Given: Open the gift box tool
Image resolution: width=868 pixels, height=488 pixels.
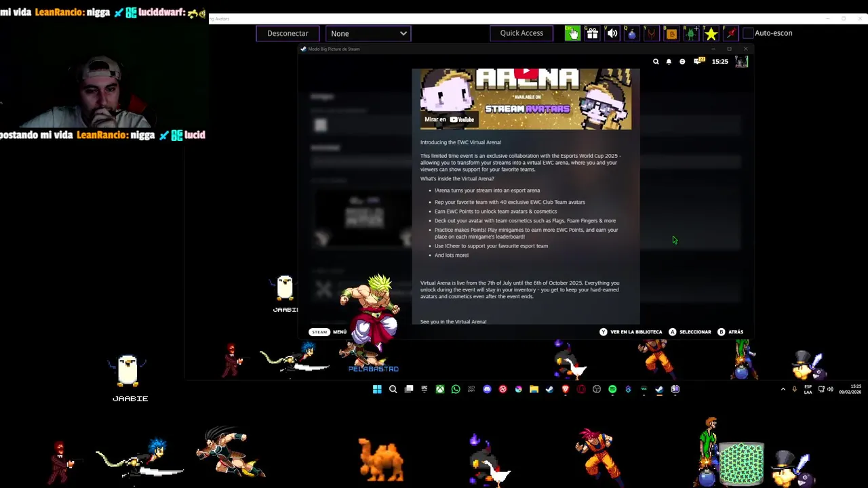Looking at the screenshot, I should click(x=592, y=33).
